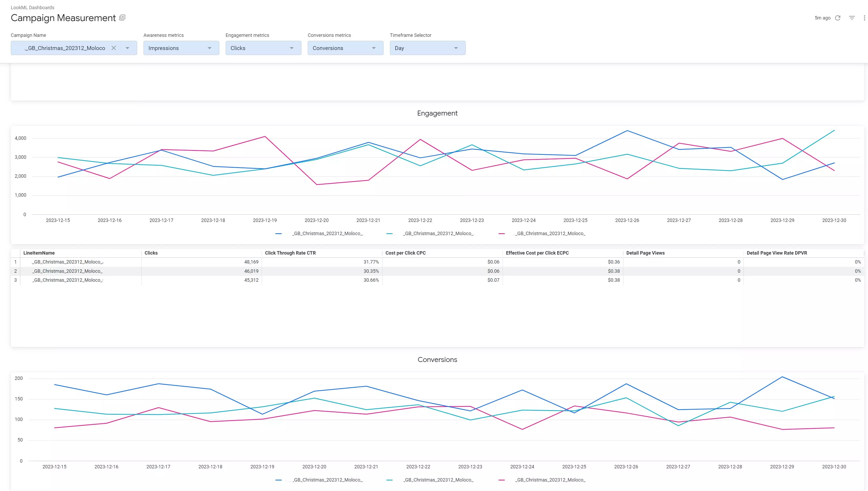868x491 pixels.
Task: Click the add-to-board icon beside Campaign Measurement
Action: click(x=122, y=18)
